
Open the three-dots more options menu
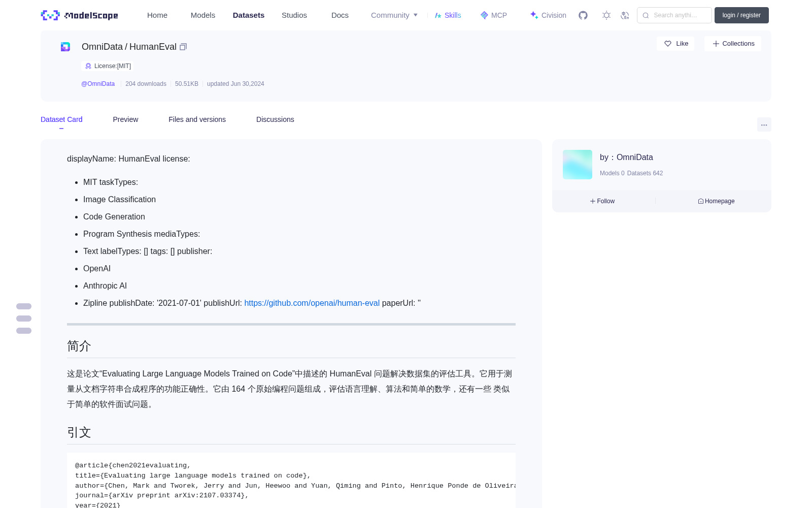click(764, 124)
